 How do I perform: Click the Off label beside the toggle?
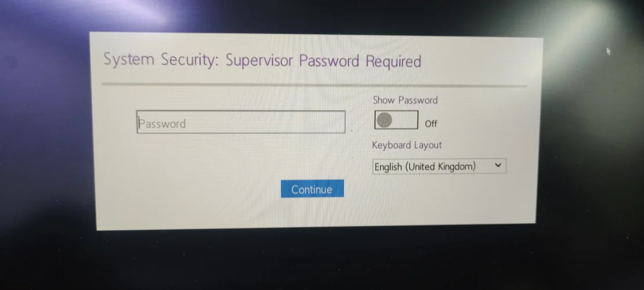(431, 124)
